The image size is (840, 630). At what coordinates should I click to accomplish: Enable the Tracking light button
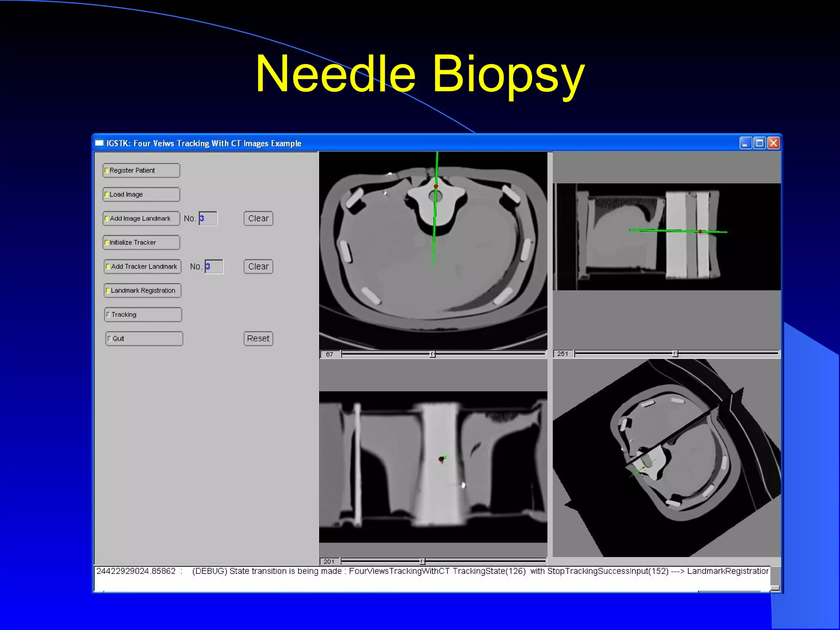pyautogui.click(x=142, y=315)
